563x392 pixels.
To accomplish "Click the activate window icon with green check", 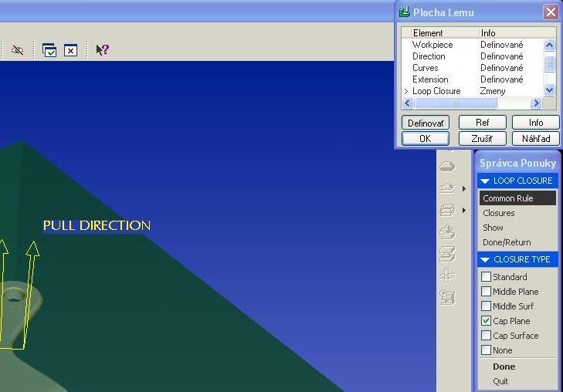I will [49, 50].
